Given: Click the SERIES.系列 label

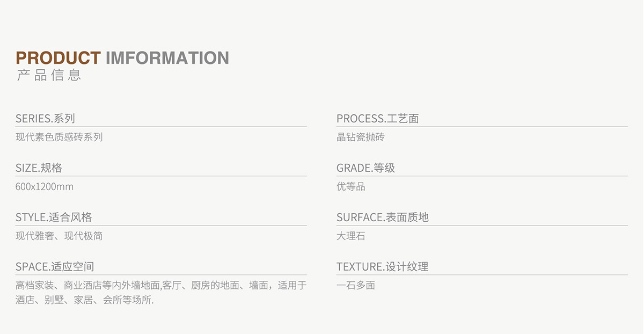Looking at the screenshot, I should (45, 119).
